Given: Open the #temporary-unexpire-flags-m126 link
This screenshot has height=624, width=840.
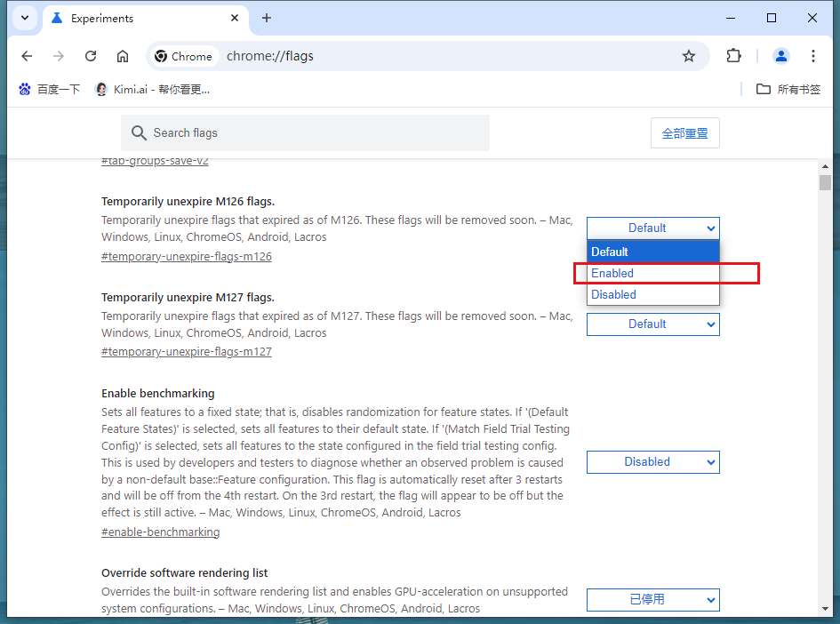Looking at the screenshot, I should pos(187,257).
